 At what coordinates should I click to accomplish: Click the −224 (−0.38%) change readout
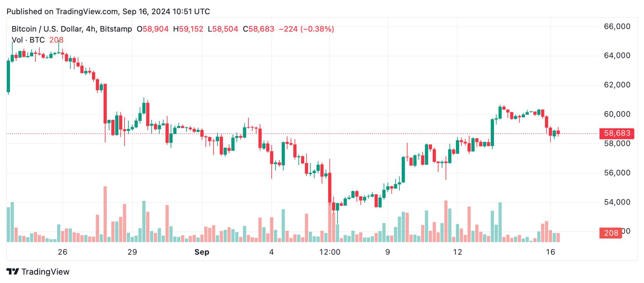click(306, 29)
